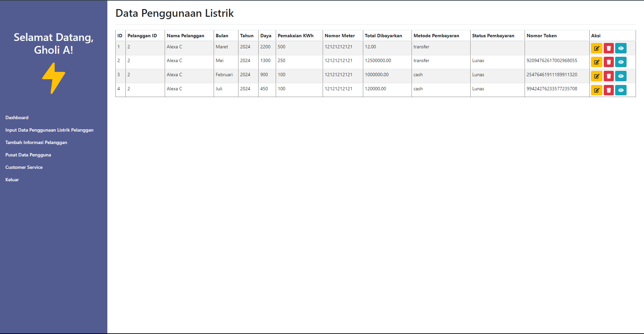The image size is (644, 334).
Task: View details of the Maret record
Action: 621,48
